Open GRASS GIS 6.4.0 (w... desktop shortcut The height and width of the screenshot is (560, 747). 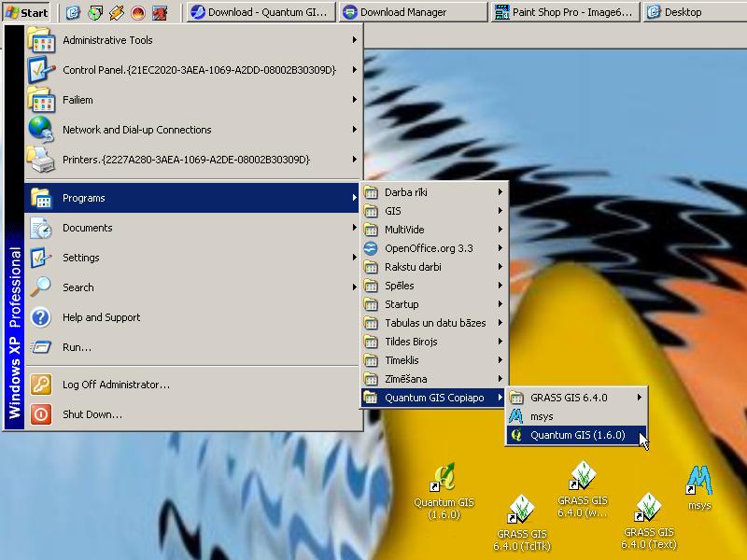(583, 490)
